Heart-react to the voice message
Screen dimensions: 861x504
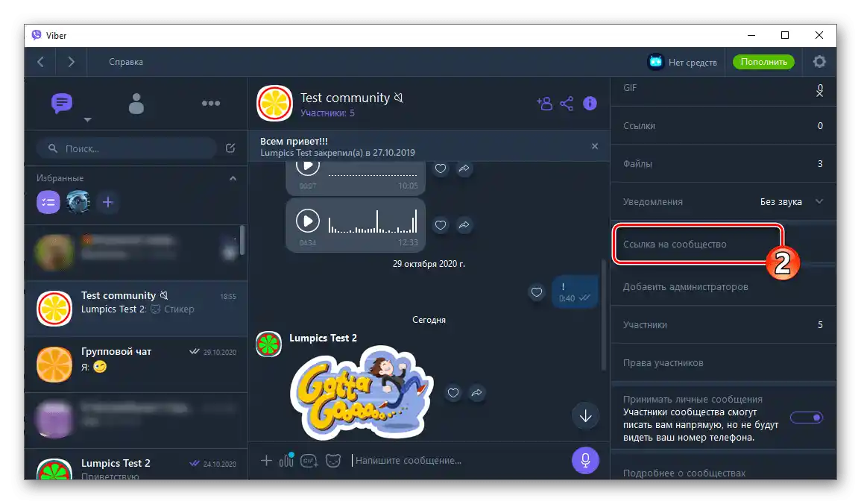click(x=441, y=225)
